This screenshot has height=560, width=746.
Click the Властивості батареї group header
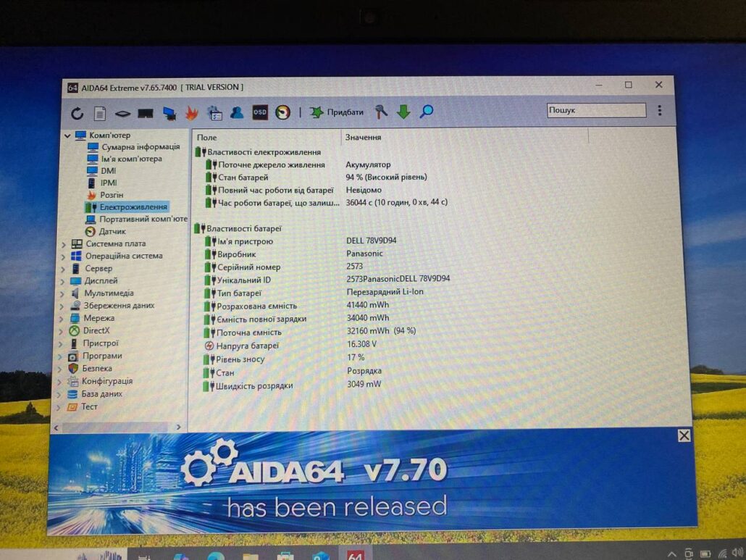click(x=238, y=228)
